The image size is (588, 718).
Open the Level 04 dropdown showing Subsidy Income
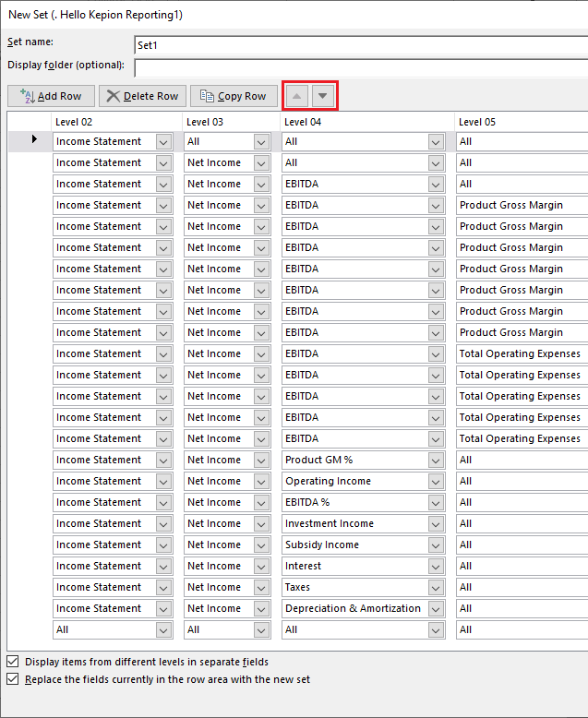coord(436,544)
